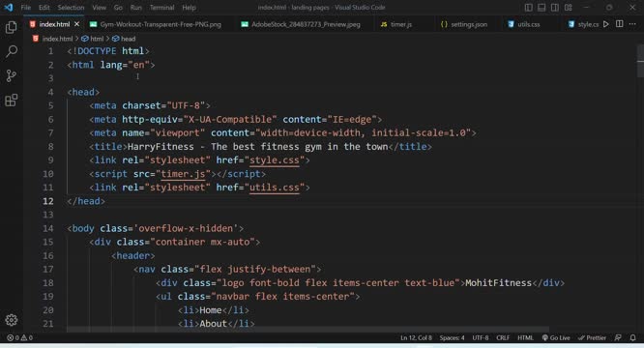
Task: Open notifications bell icon
Action: coord(633,337)
